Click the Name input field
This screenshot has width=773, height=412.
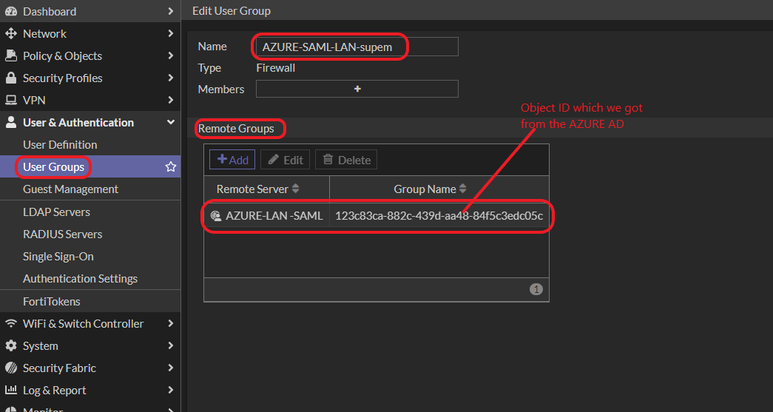[357, 47]
